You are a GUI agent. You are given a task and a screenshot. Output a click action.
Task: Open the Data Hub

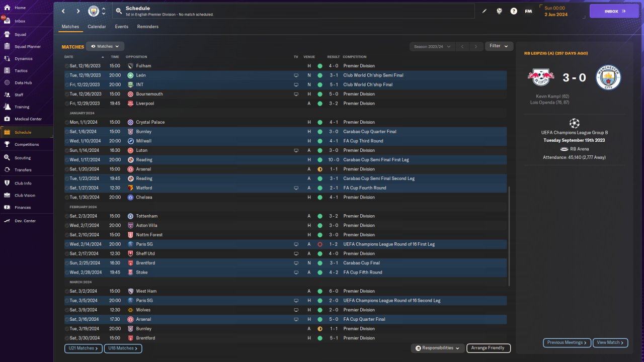23,83
